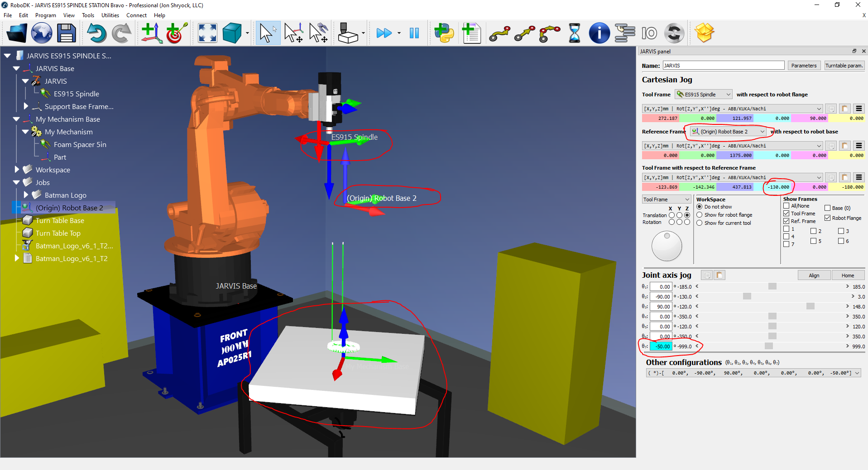
Task: Click the Python program icon
Action: [x=444, y=33]
